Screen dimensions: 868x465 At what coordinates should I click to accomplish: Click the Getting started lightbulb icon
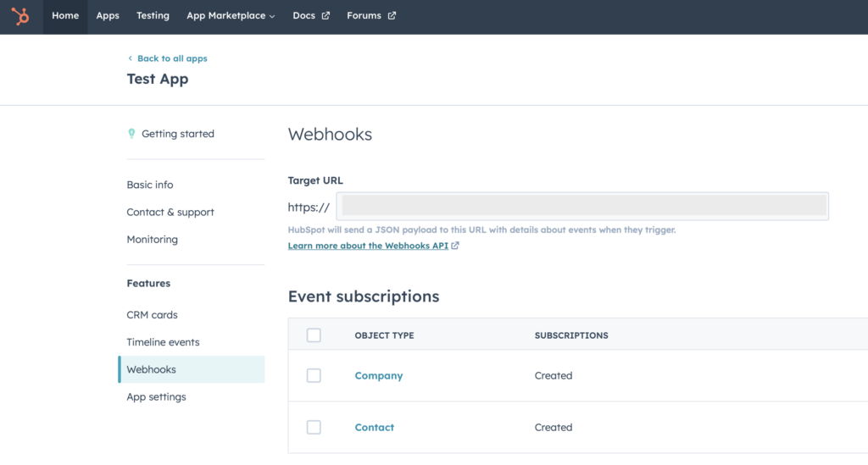[131, 134]
